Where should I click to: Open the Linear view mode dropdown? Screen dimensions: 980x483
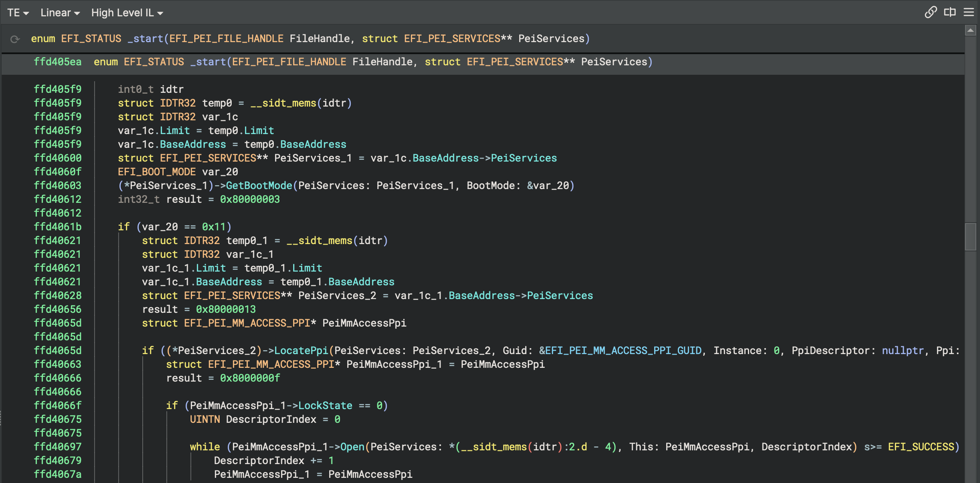60,13
